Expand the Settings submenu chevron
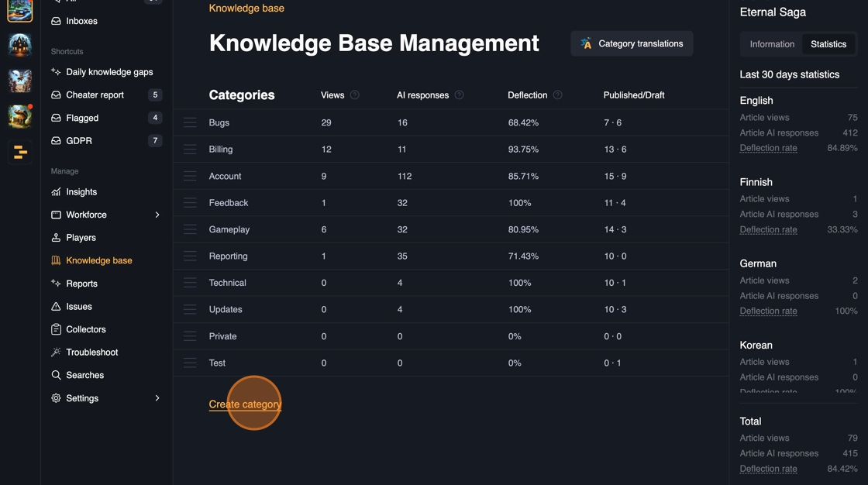This screenshot has width=868, height=485. 157,398
